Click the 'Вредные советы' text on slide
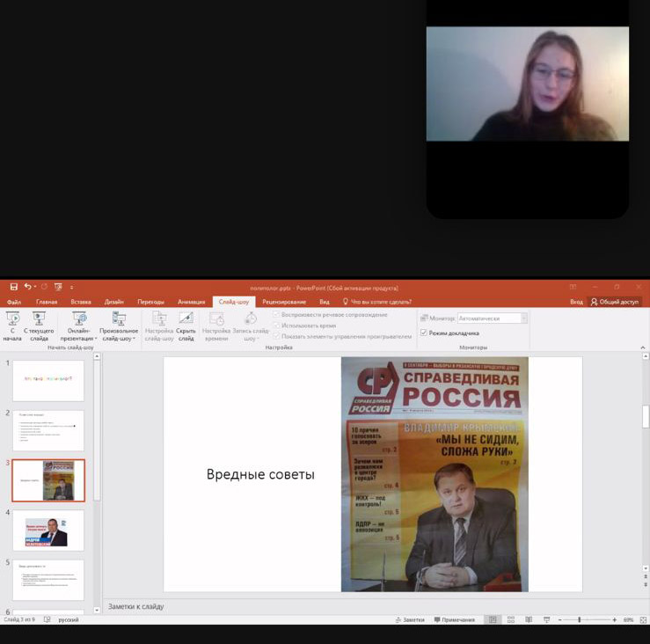Viewport: 650px width, 644px height. pos(260,474)
